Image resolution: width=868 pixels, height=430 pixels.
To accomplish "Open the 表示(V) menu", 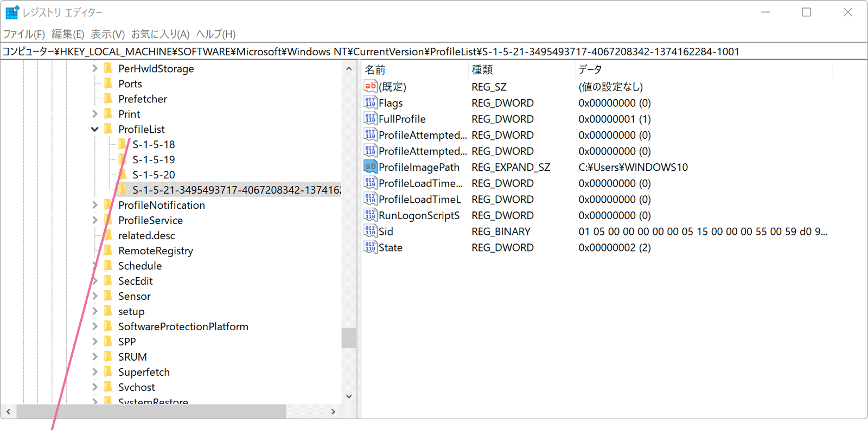I will click(107, 34).
